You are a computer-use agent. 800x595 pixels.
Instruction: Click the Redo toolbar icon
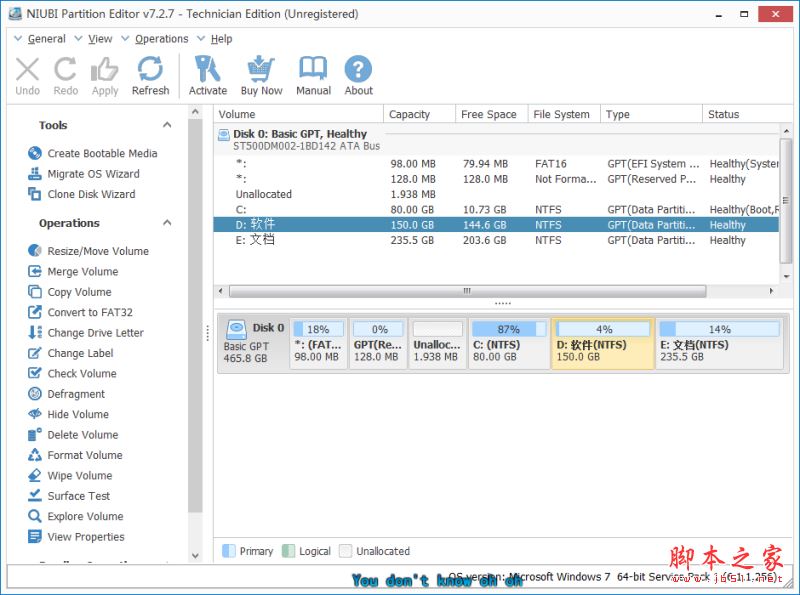coord(65,69)
